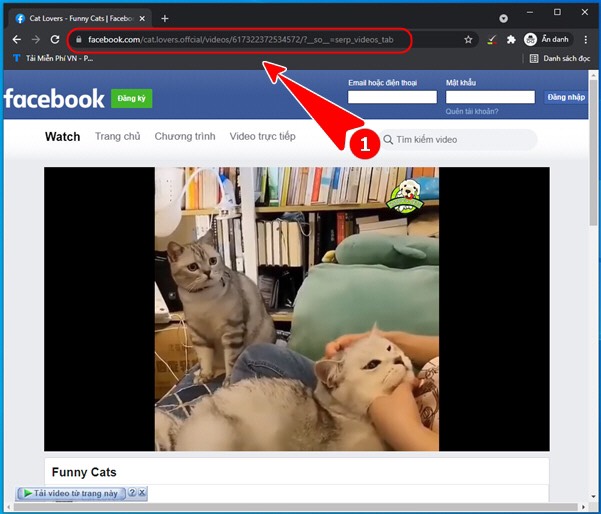The width and height of the screenshot is (601, 514).
Task: Reload the page with the refresh icon
Action: 55,39
